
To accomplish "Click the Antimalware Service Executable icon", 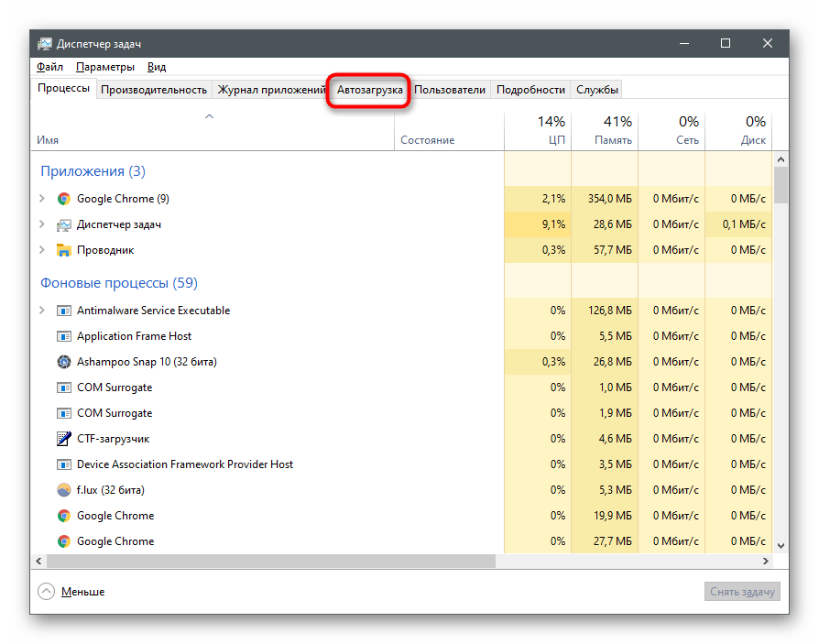I will pyautogui.click(x=63, y=311).
